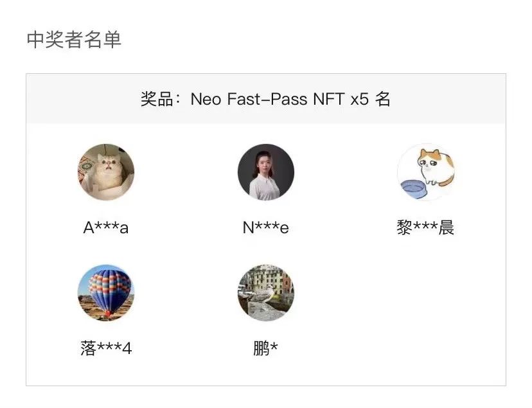Select the winner name 鹏*

tap(266, 349)
